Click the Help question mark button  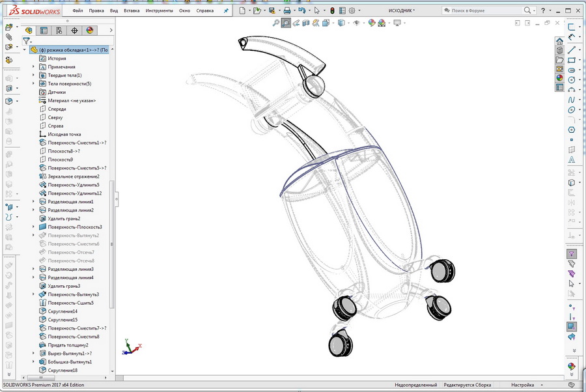click(x=543, y=10)
